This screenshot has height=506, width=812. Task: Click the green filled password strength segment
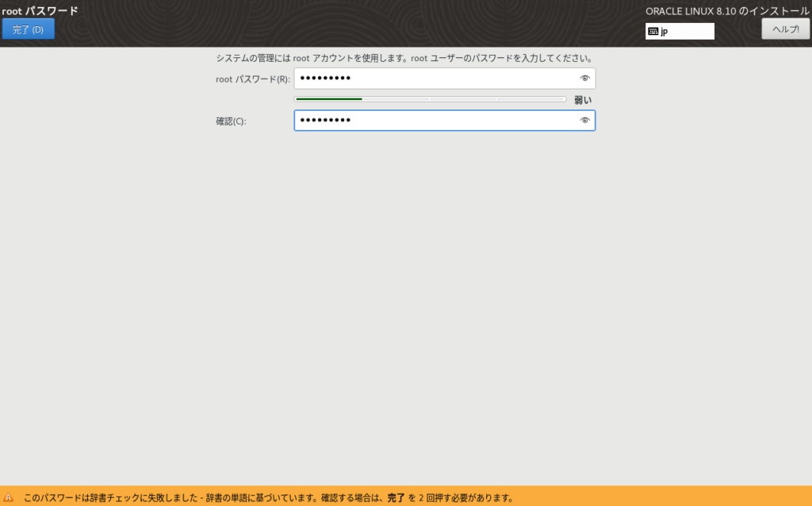click(328, 99)
